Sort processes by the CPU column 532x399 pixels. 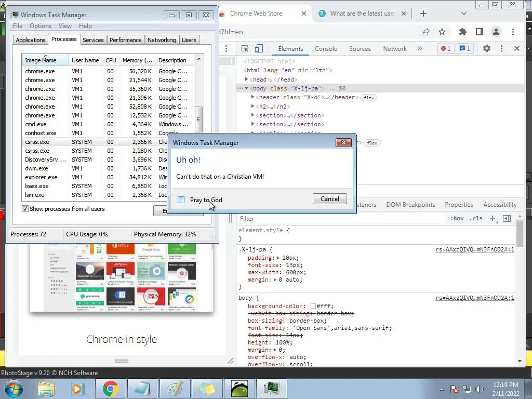(111, 60)
